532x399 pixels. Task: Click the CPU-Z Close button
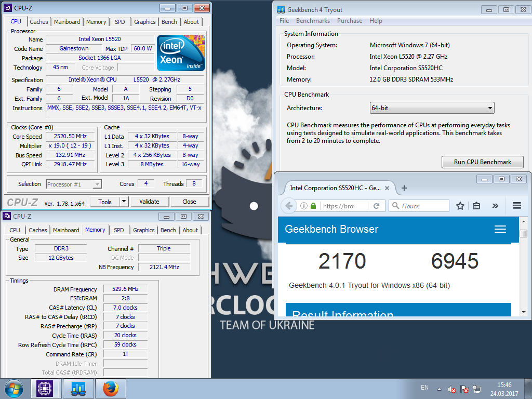point(189,202)
